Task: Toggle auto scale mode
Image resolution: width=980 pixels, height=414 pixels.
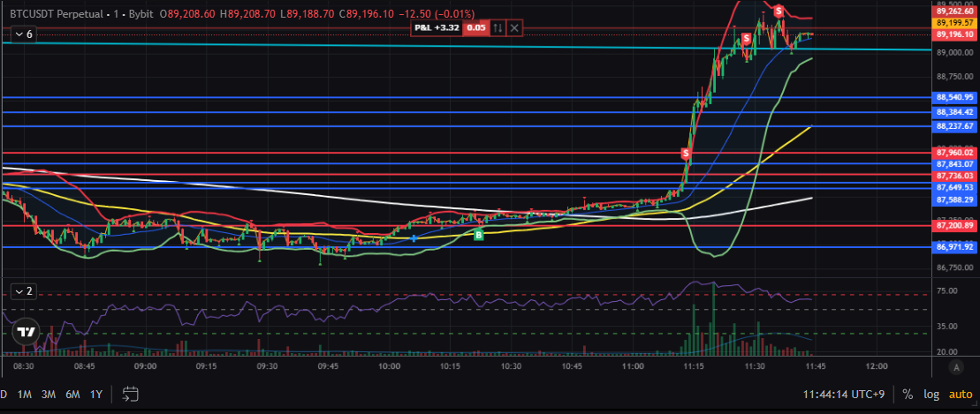Action: [x=960, y=394]
